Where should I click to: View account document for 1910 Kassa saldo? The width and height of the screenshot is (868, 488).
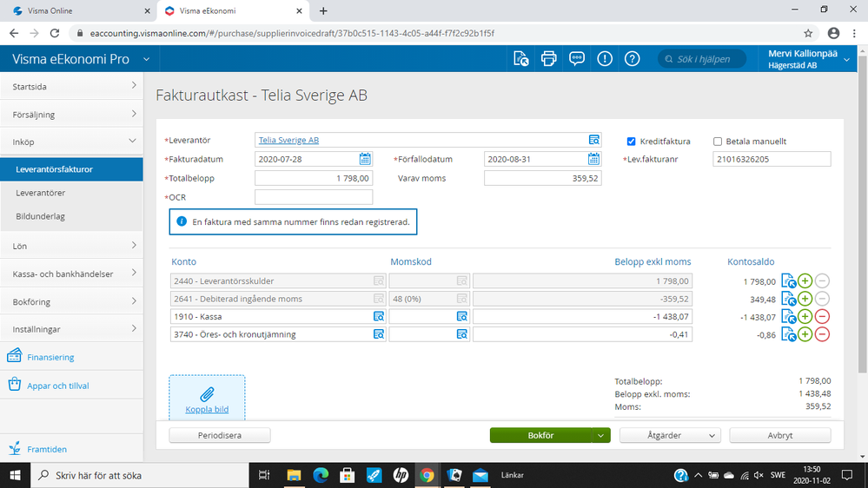click(x=788, y=316)
